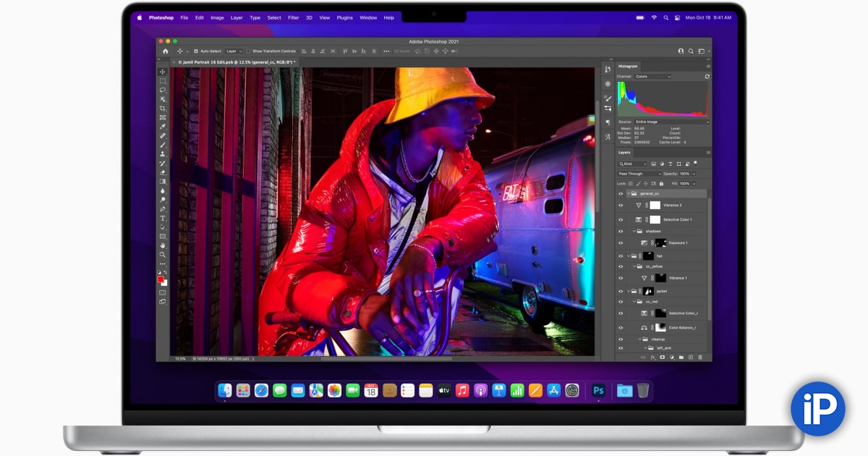Image resolution: width=868 pixels, height=456 pixels.
Task: Select the Type tool
Action: [163, 218]
